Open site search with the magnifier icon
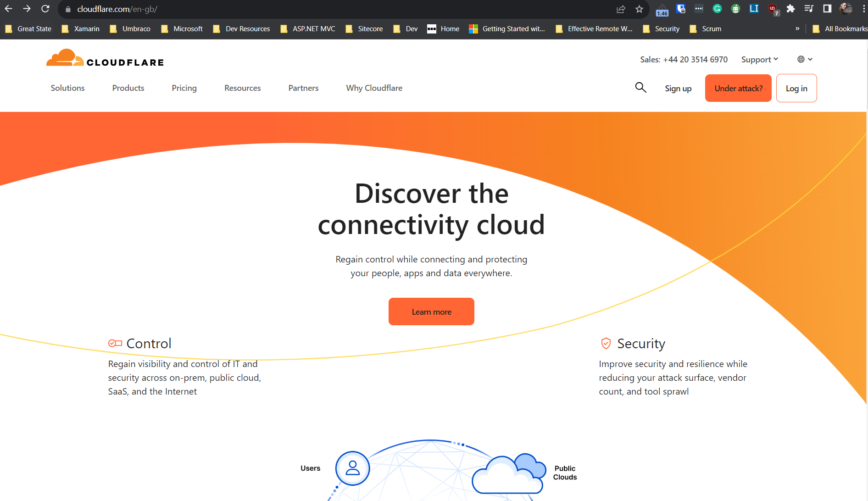 pos(640,88)
